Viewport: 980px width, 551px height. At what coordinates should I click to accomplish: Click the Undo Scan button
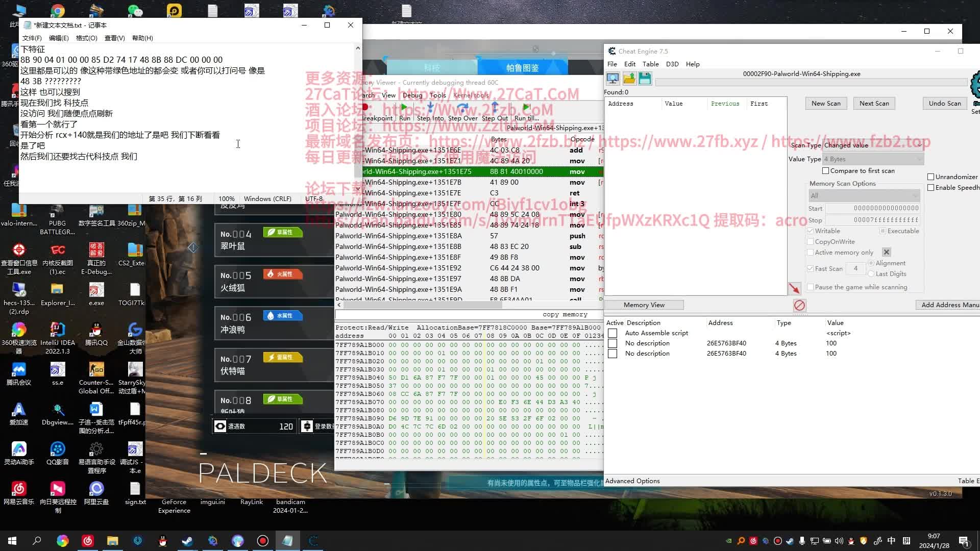944,103
